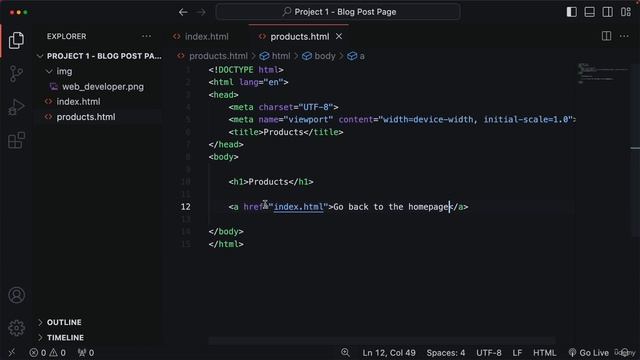Change encoding via UTF-8 status item
This screenshot has height=360, width=640.
point(489,353)
